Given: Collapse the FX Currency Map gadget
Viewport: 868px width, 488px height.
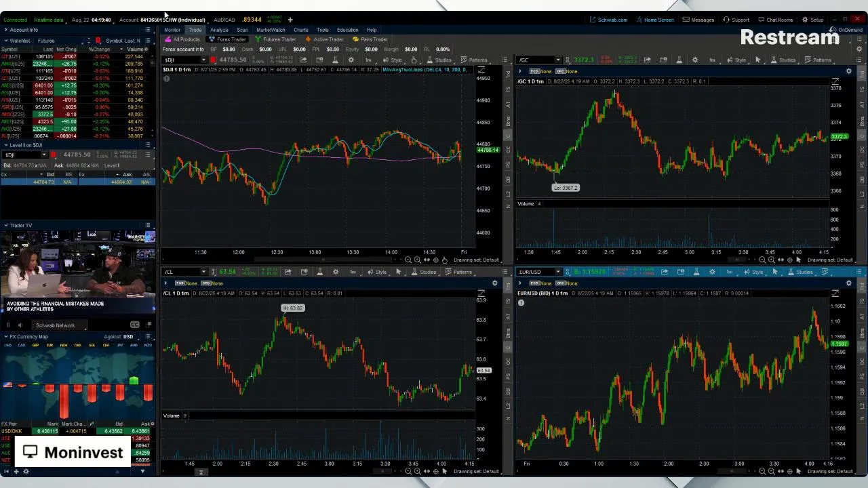Looking at the screenshot, I should click(x=5, y=336).
